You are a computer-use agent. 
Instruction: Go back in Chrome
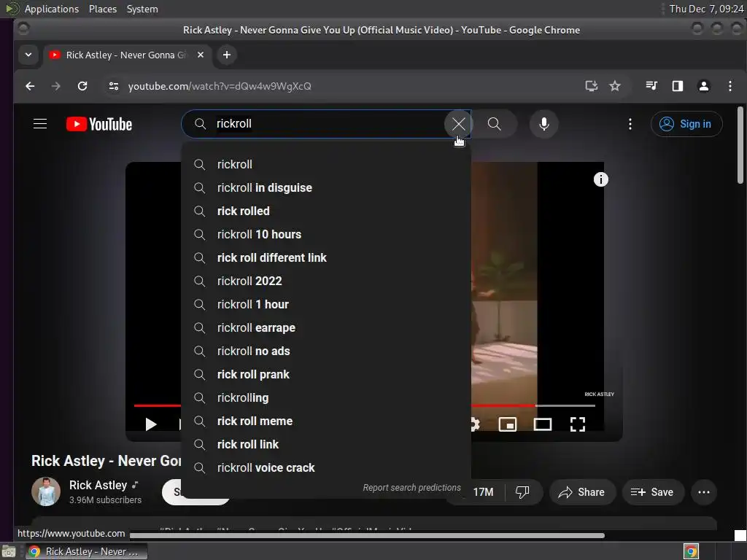[x=30, y=86]
